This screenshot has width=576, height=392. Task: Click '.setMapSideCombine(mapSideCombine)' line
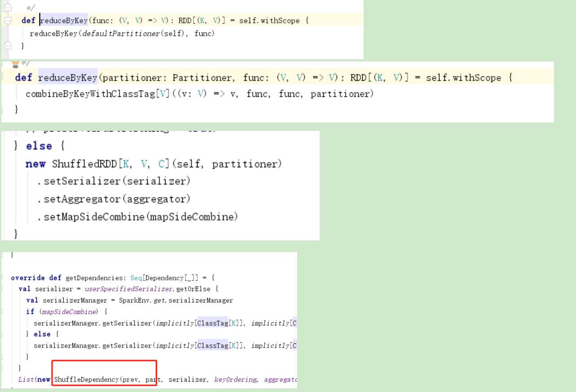137,217
